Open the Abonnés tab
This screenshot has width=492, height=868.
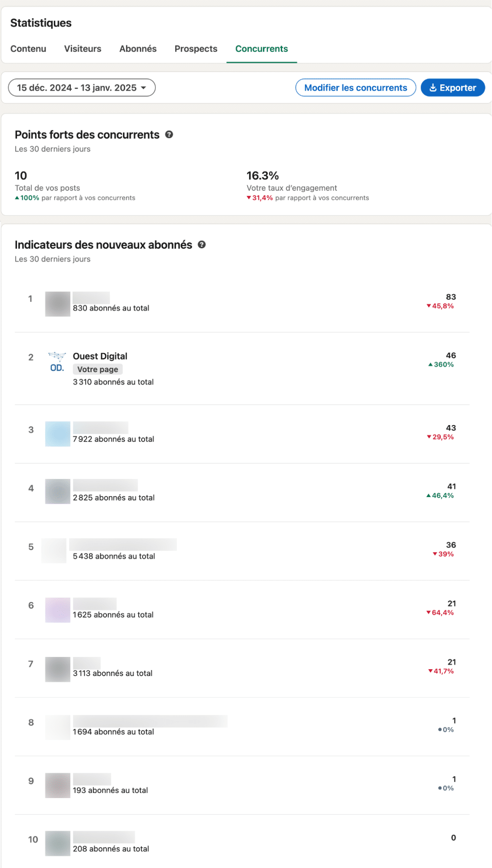[x=138, y=49]
